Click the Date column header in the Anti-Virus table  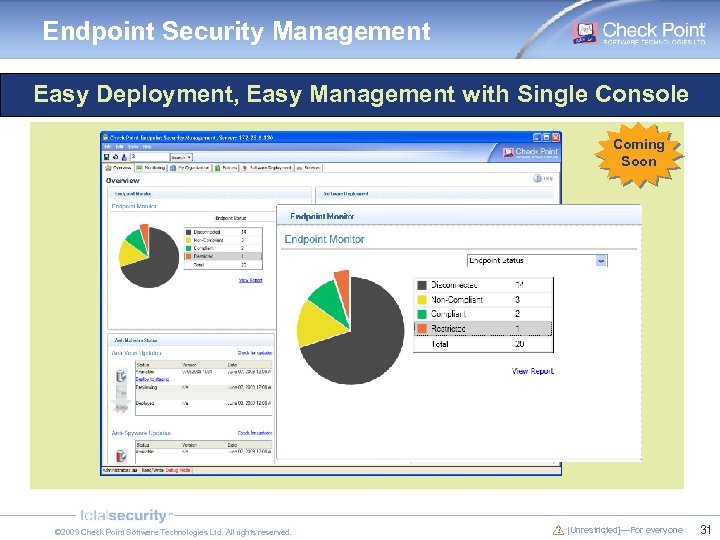(x=249, y=365)
